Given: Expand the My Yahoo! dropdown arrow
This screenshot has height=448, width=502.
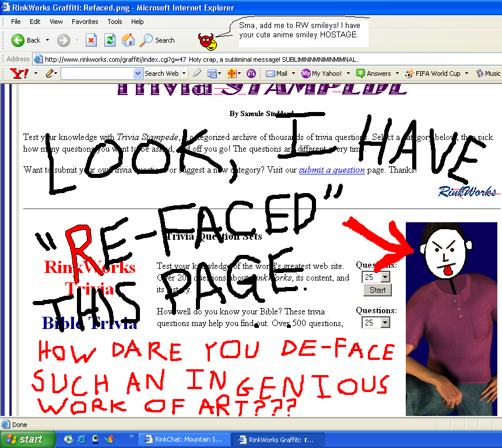Looking at the screenshot, I should coord(348,73).
